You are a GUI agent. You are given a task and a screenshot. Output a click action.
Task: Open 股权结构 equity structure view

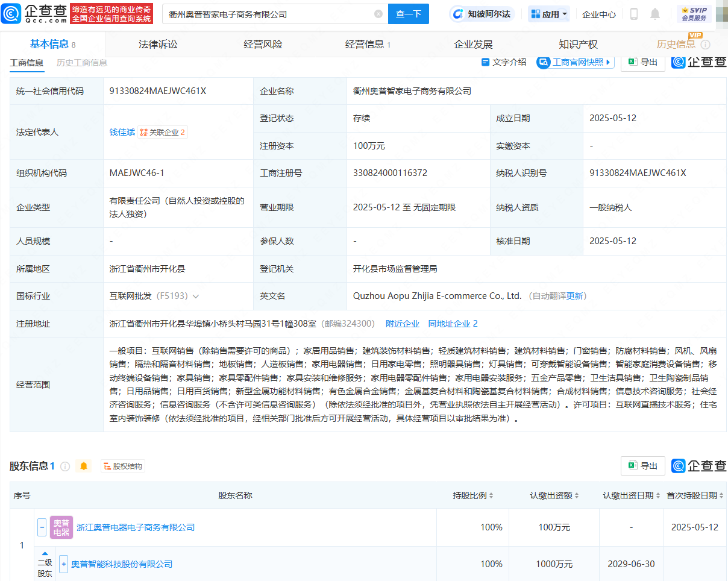[x=123, y=466]
